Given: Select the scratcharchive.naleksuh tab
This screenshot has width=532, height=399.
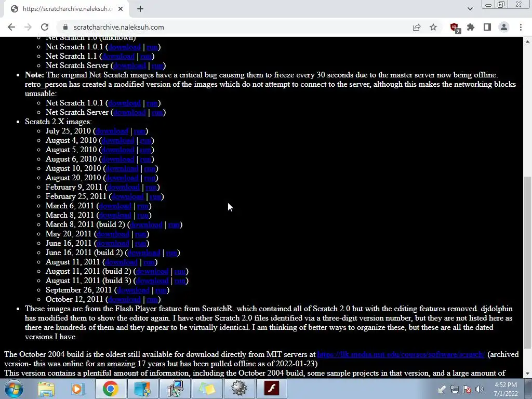Looking at the screenshot, I should [x=66, y=9].
